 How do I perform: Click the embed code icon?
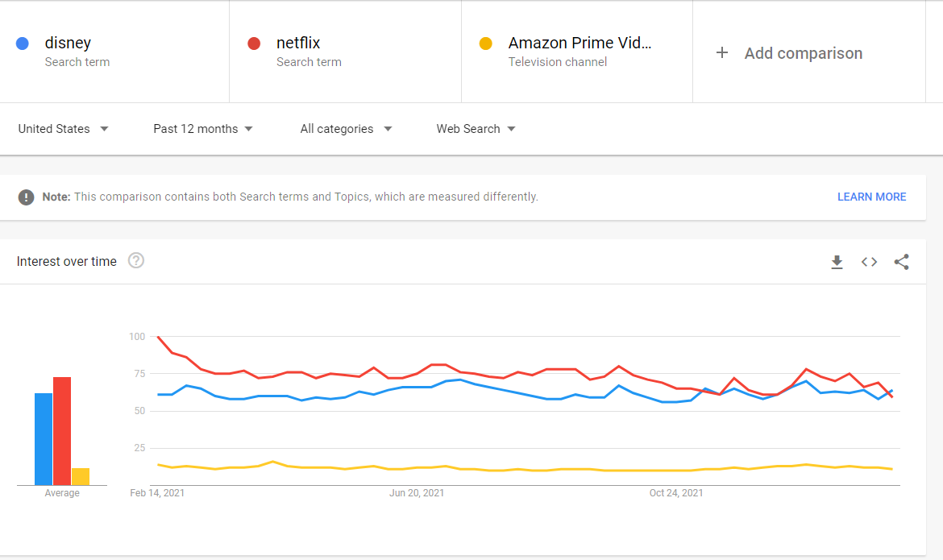(x=869, y=262)
